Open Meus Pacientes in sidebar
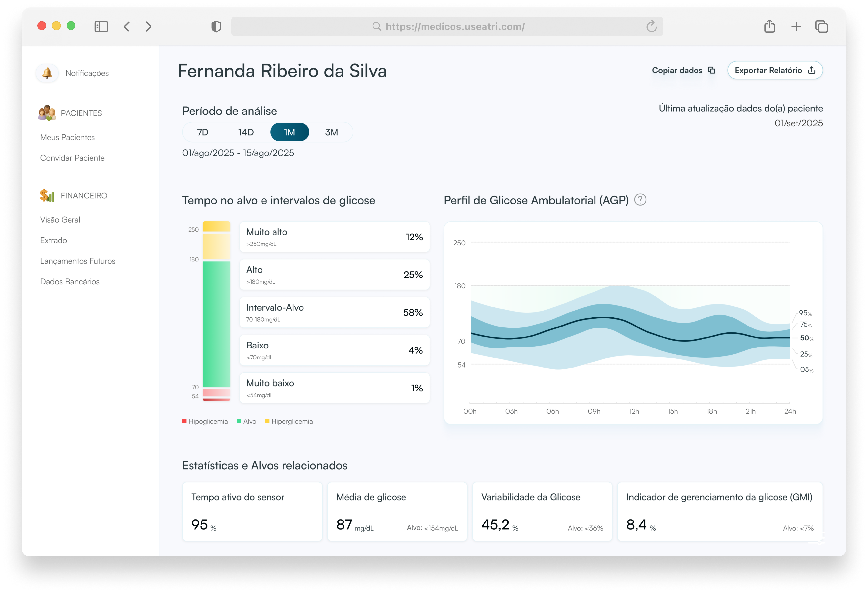Viewport: 868px width, 593px height. point(68,137)
